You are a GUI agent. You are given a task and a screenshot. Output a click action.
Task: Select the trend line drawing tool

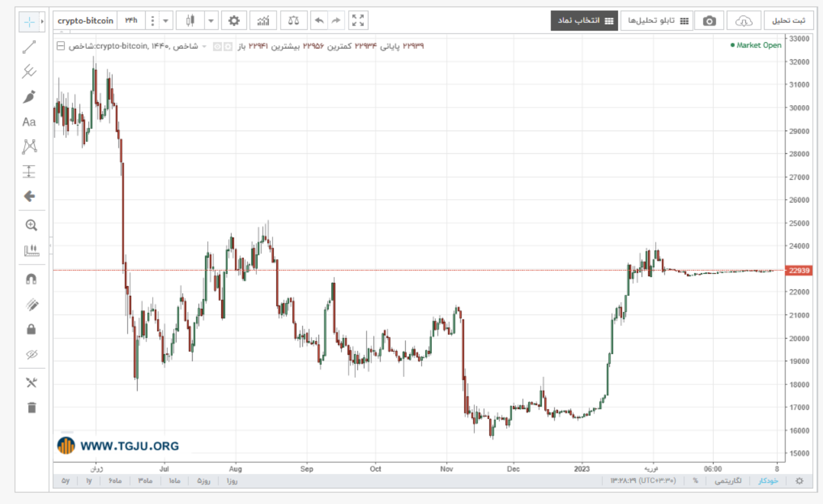coord(29,47)
